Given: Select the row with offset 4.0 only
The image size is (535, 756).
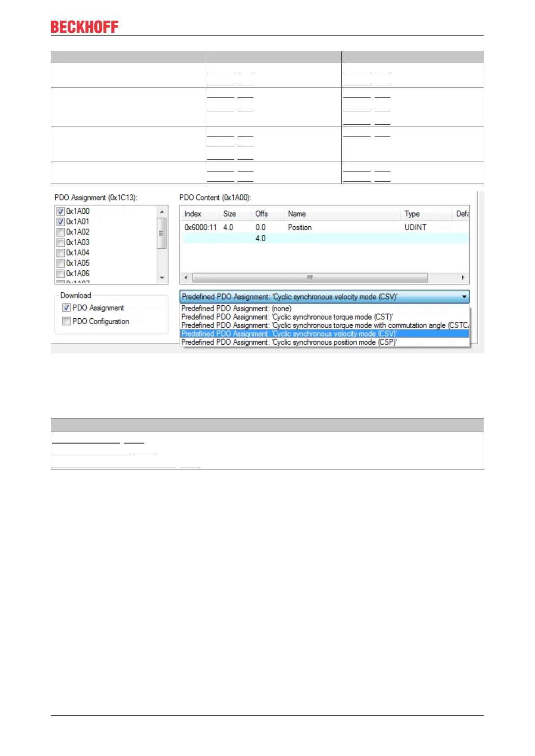Looking at the screenshot, I should click(325, 238).
